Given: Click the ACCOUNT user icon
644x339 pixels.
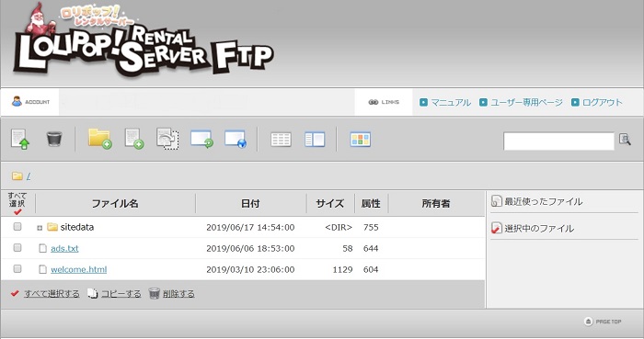Looking at the screenshot, I should click(17, 101).
